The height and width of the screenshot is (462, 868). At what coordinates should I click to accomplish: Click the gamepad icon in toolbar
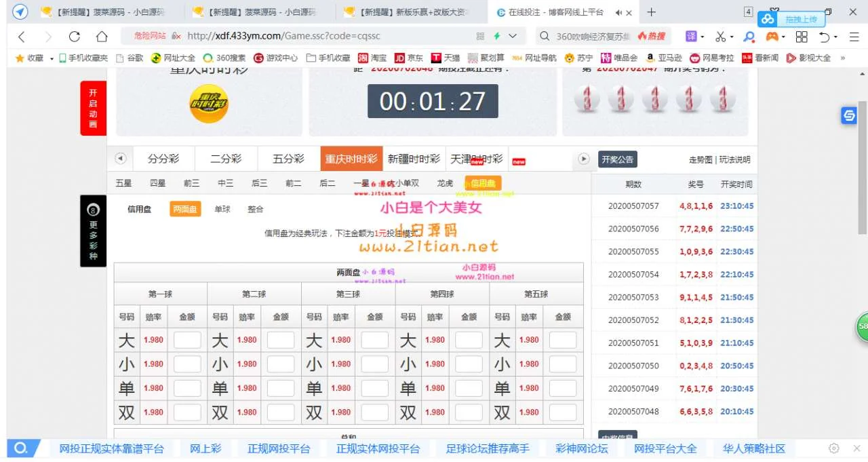(772, 37)
